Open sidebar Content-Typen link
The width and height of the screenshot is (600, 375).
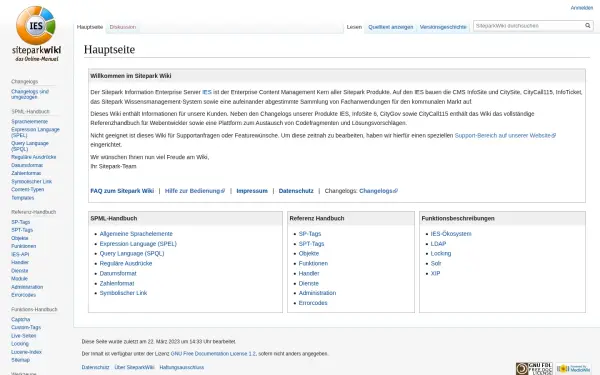[28, 189]
